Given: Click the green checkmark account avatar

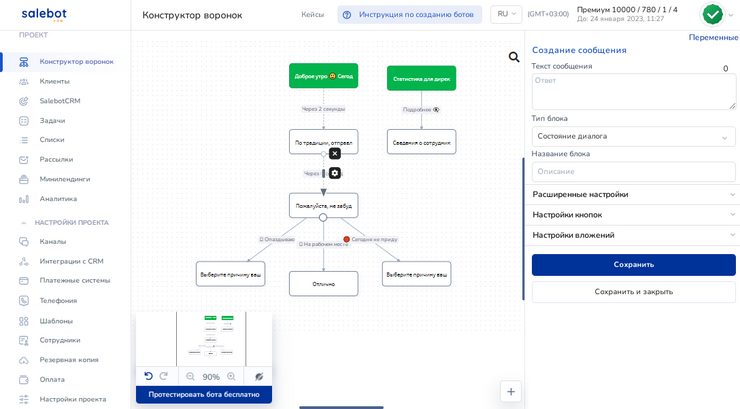Looking at the screenshot, I should [712, 14].
